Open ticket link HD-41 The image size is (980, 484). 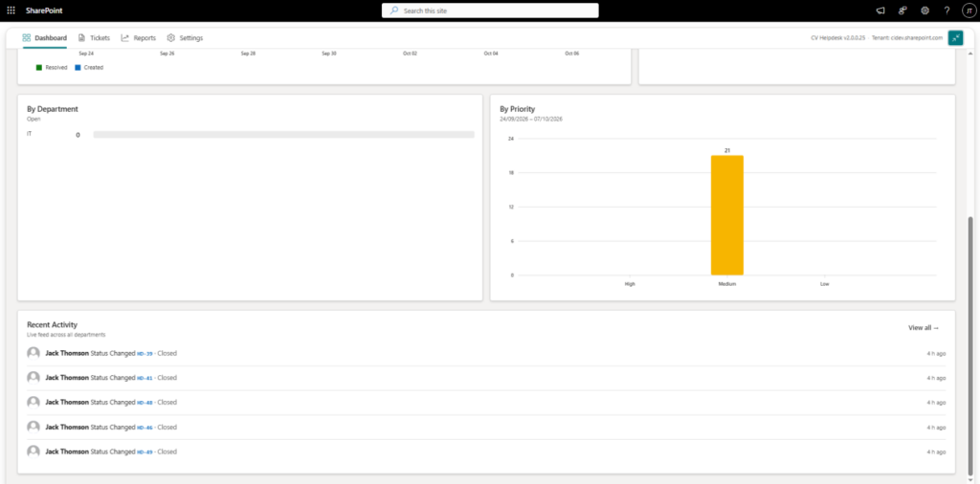point(145,378)
